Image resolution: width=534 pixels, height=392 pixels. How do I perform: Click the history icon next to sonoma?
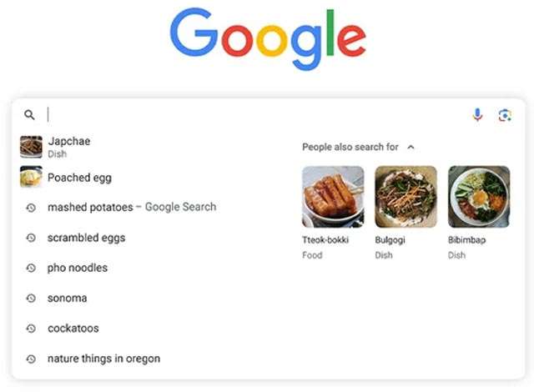(31, 298)
